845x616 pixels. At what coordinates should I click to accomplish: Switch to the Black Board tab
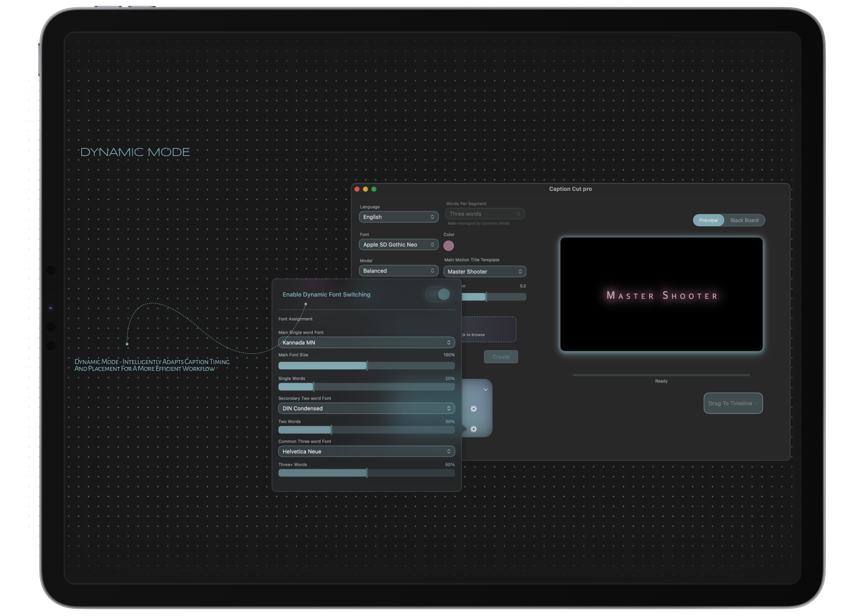744,220
